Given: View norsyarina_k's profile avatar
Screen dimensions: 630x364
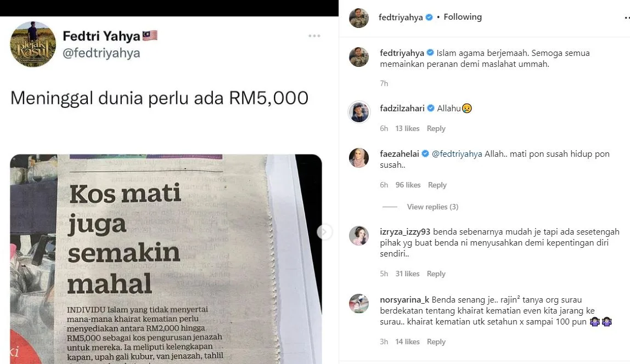Looking at the screenshot, I should click(359, 303).
